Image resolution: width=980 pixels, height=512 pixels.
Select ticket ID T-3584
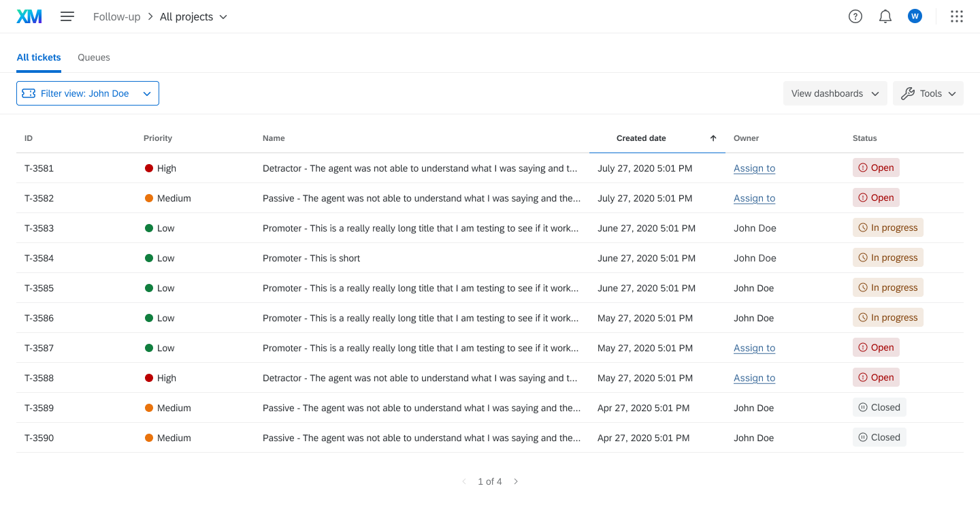click(x=39, y=258)
